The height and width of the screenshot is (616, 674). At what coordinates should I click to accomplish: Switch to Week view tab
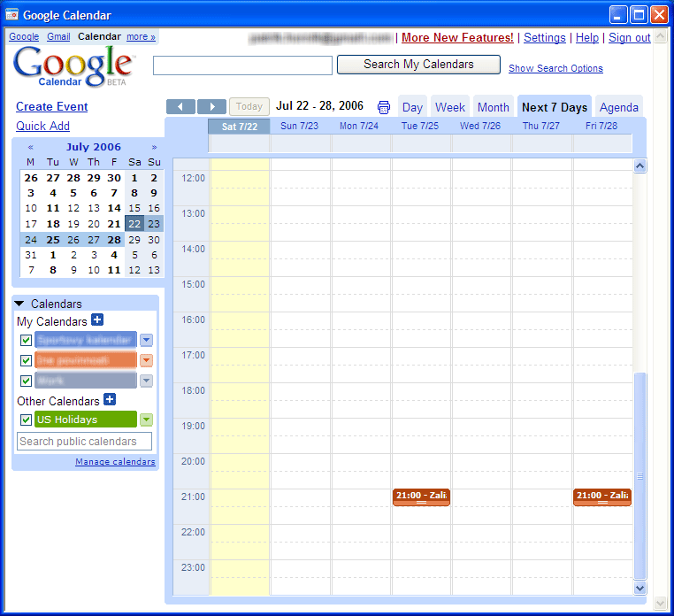pos(450,107)
